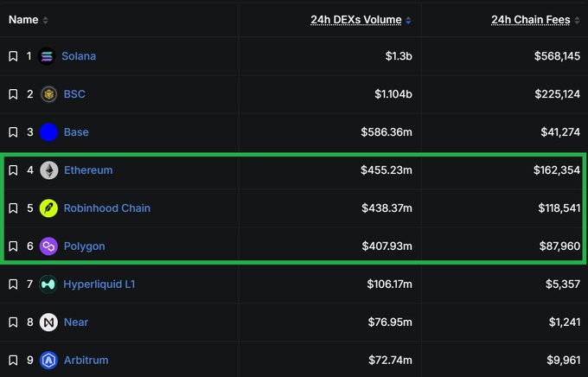Click the Robinhood Chain feather icon
The width and height of the screenshot is (588, 377).
point(48,208)
